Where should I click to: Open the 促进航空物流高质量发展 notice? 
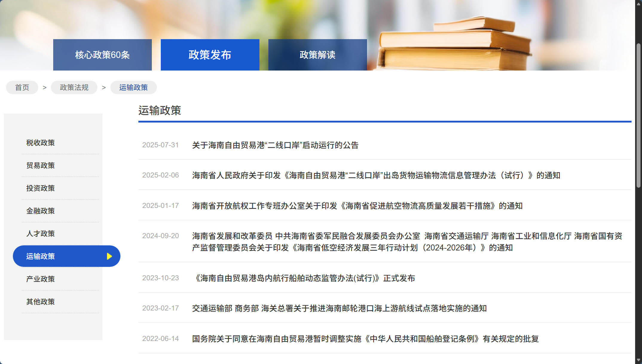click(x=357, y=206)
